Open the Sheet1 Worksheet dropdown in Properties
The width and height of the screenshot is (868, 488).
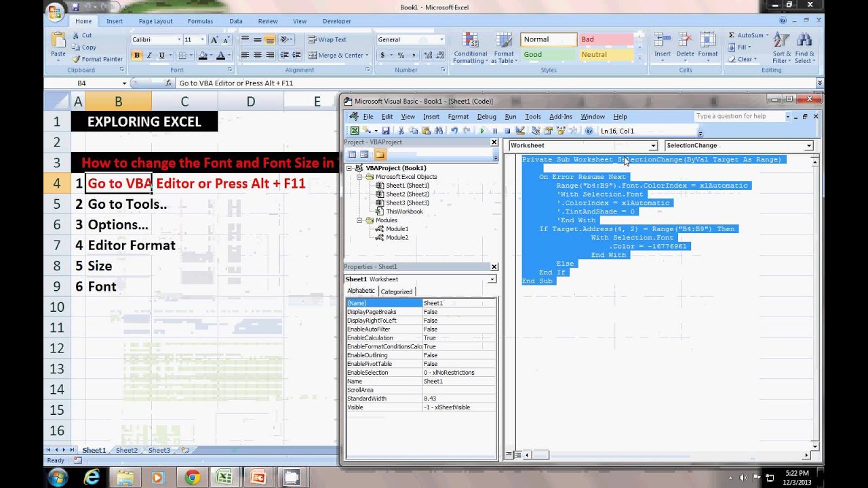(x=492, y=279)
